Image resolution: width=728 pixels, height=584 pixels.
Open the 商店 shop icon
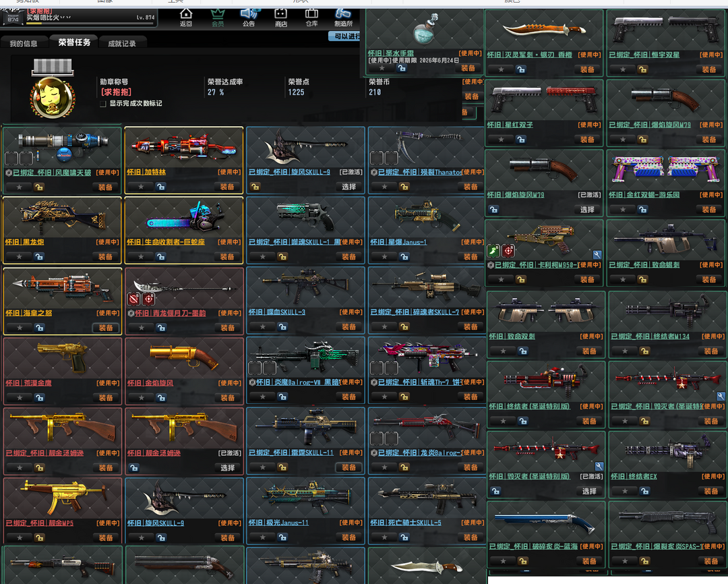(x=280, y=14)
